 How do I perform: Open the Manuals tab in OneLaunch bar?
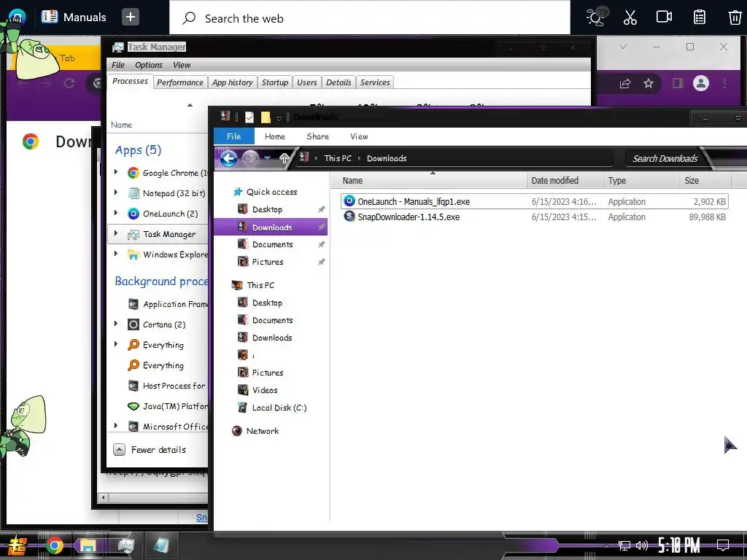pyautogui.click(x=74, y=17)
